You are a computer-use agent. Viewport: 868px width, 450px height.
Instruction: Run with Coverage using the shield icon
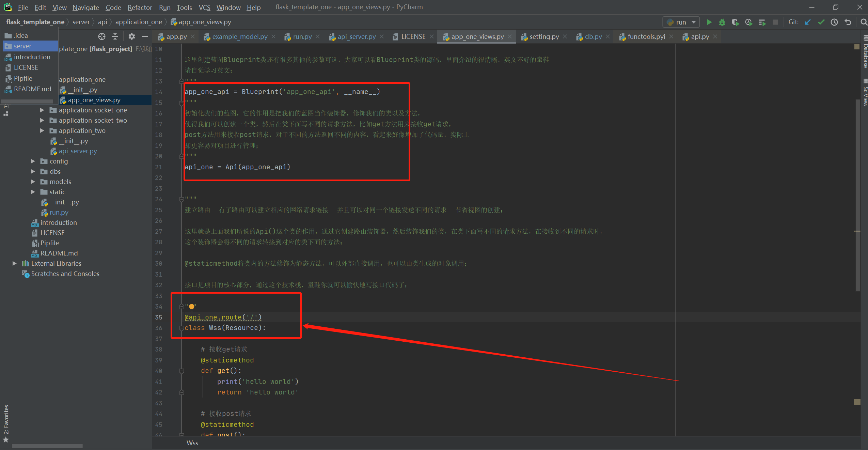pos(736,22)
